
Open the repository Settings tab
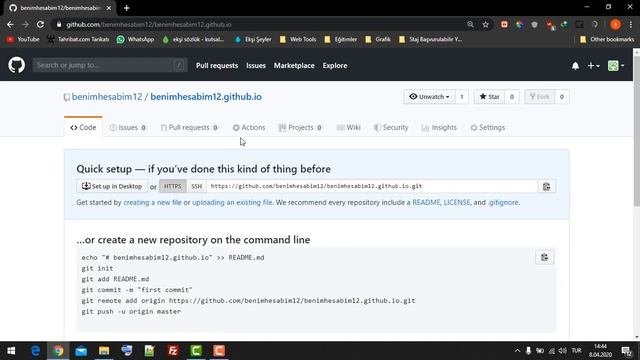click(x=488, y=127)
